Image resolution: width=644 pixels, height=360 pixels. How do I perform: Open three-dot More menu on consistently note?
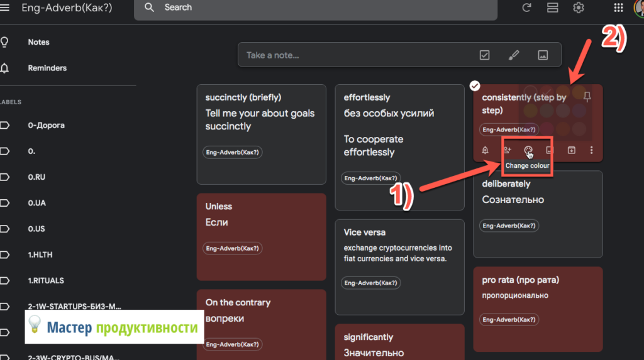[591, 151]
